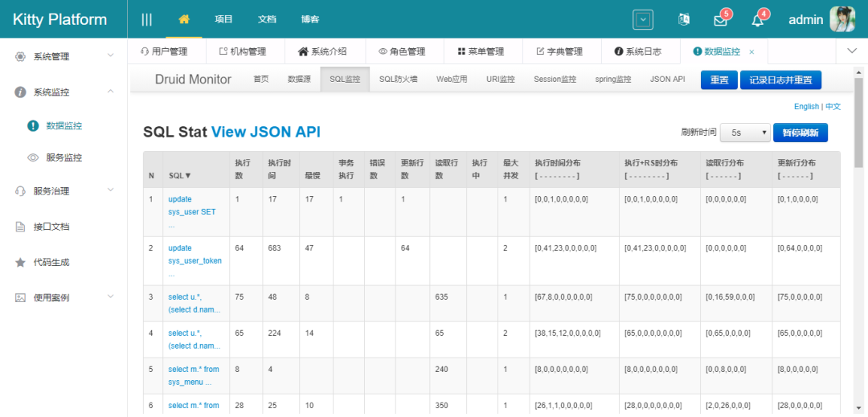The height and width of the screenshot is (417, 868).
Task: Click the 数据监控 exclamation icon in sidebar
Action: [33, 126]
